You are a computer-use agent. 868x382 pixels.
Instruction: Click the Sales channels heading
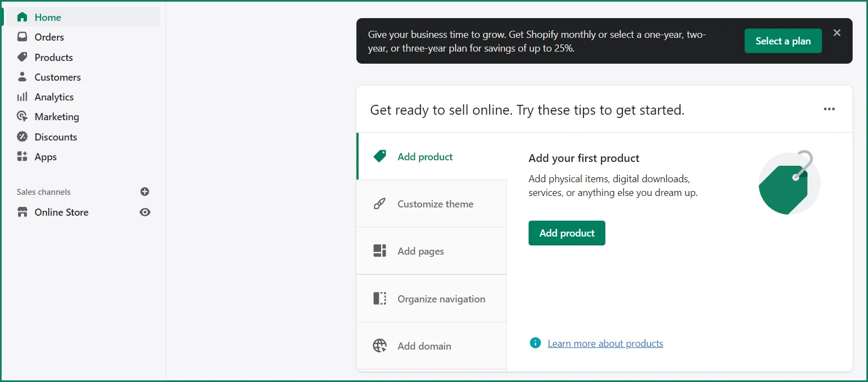(x=43, y=192)
